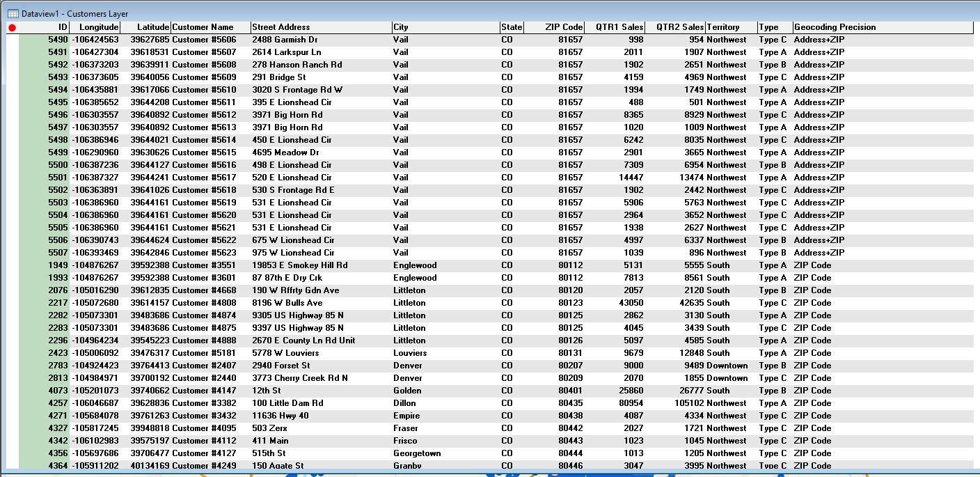The image size is (980, 477).
Task: Click the Type column header
Action: pyautogui.click(x=775, y=27)
